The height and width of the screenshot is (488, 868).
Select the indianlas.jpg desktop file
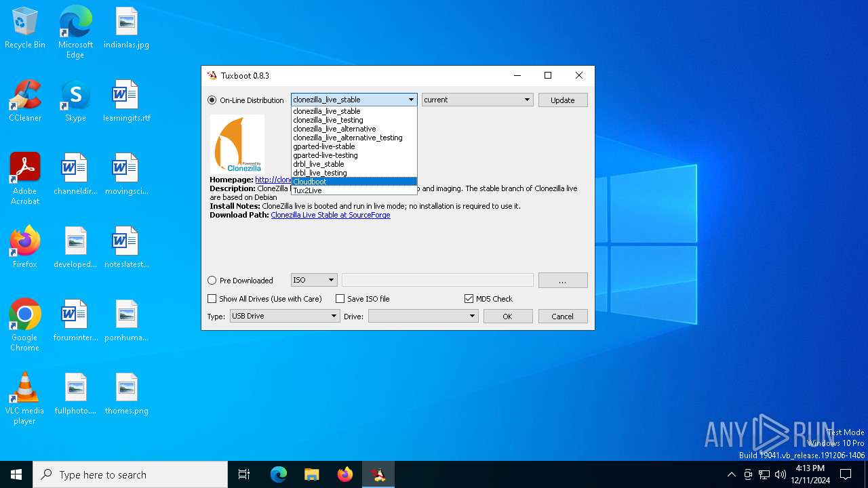click(126, 28)
